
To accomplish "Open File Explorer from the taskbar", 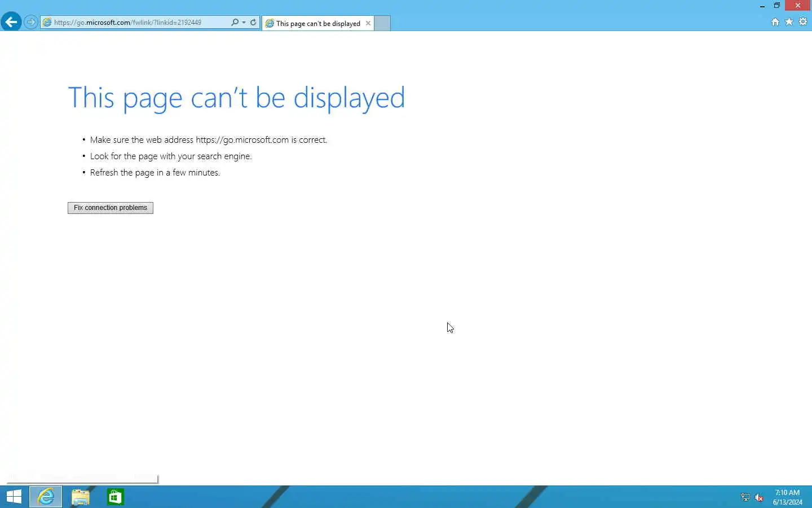I will click(x=81, y=497).
